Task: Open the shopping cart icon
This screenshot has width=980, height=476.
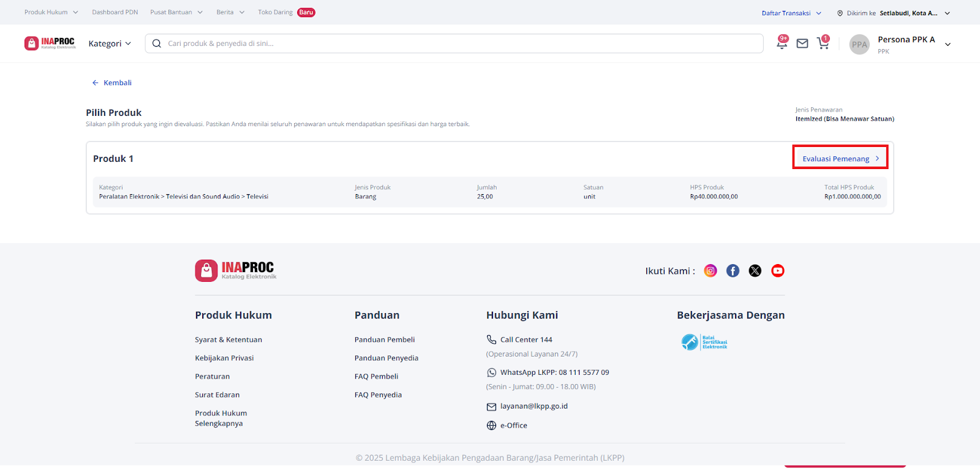Action: pyautogui.click(x=823, y=43)
